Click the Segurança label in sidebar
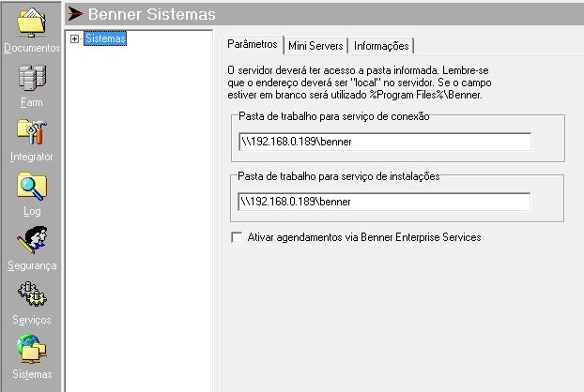 [x=31, y=265]
